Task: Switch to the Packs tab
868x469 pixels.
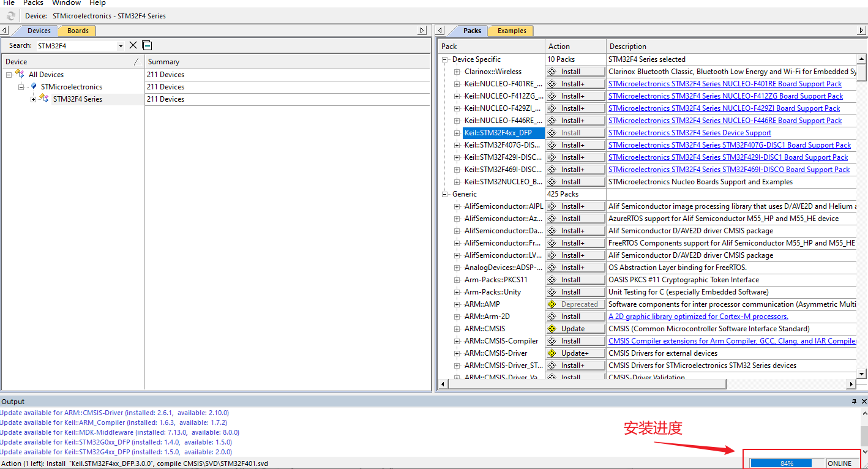Action: click(x=472, y=31)
